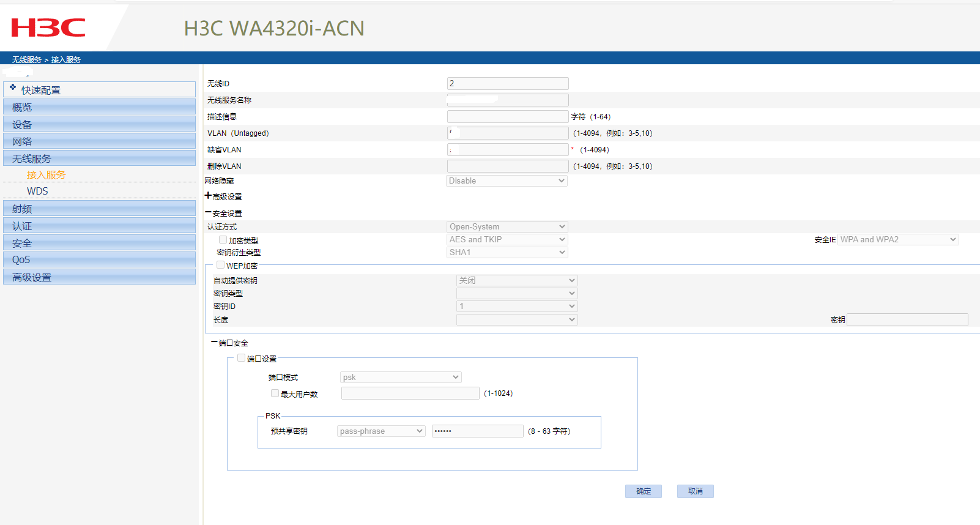The image size is (980, 525).
Task: Click the quick configuration icon
Action: (x=13, y=87)
